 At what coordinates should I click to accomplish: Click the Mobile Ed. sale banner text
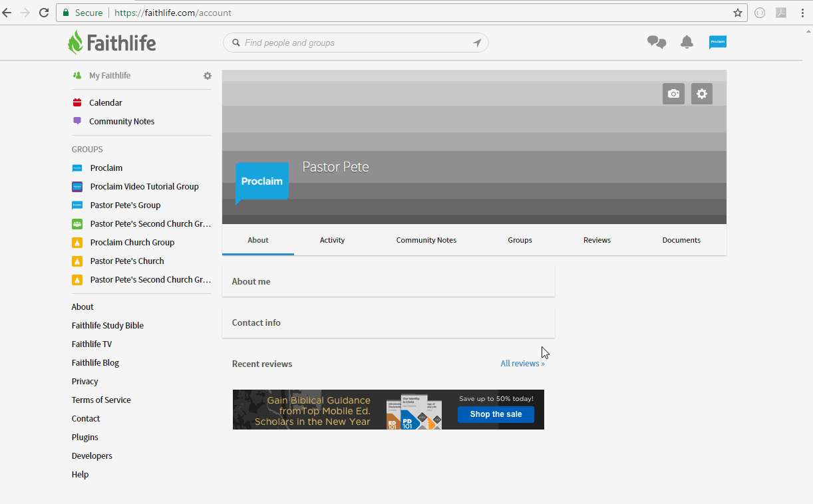313,411
